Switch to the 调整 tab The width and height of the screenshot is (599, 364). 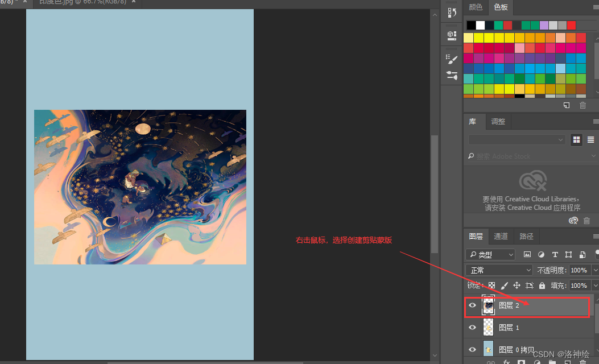(498, 122)
